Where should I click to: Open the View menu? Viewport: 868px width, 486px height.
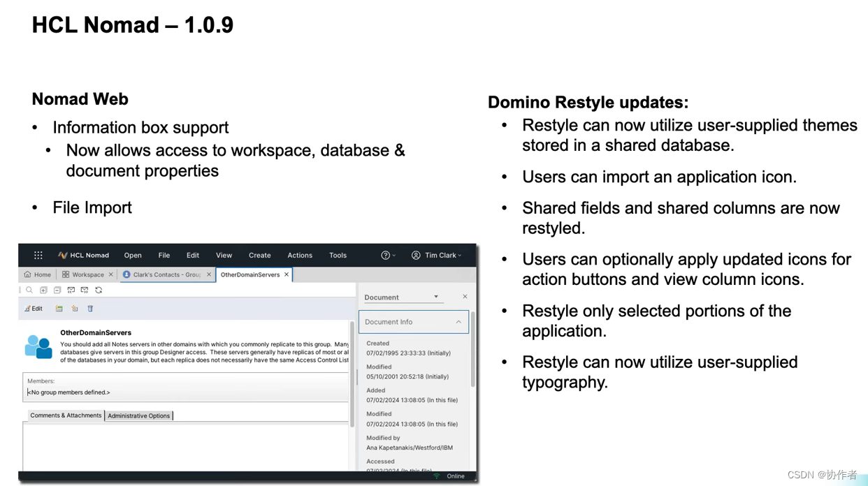click(224, 256)
